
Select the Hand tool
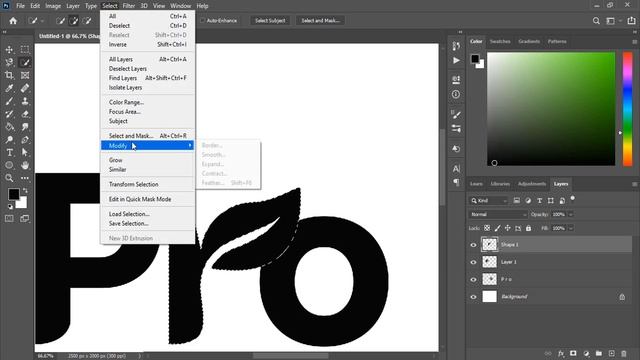(x=25, y=165)
